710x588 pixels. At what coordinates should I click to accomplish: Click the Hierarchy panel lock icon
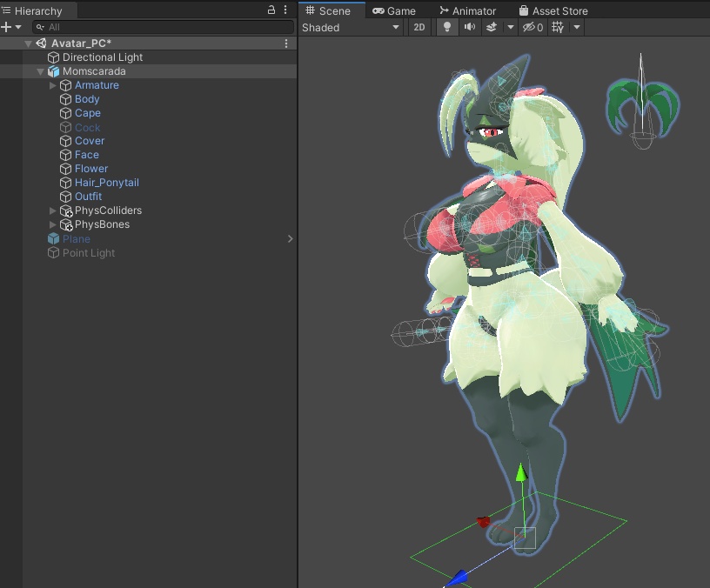pos(271,10)
